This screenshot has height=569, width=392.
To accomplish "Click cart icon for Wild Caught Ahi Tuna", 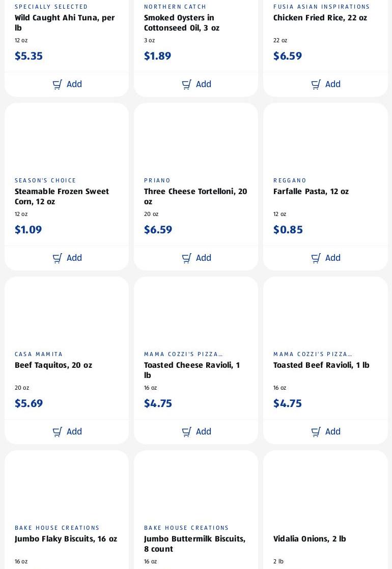I will (x=58, y=85).
